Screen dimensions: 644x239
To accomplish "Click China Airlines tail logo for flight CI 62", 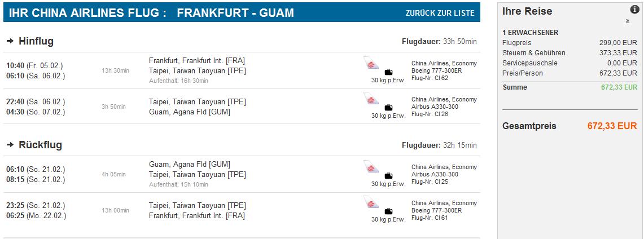I will click(371, 63).
